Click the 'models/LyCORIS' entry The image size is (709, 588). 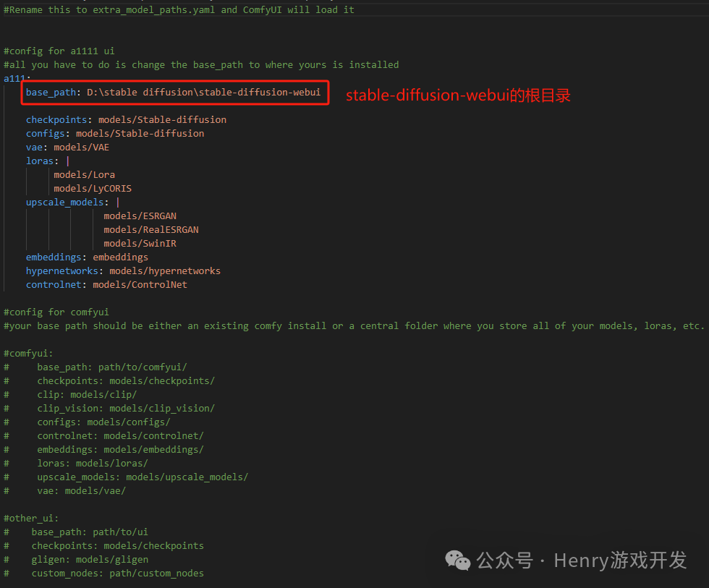[93, 189]
